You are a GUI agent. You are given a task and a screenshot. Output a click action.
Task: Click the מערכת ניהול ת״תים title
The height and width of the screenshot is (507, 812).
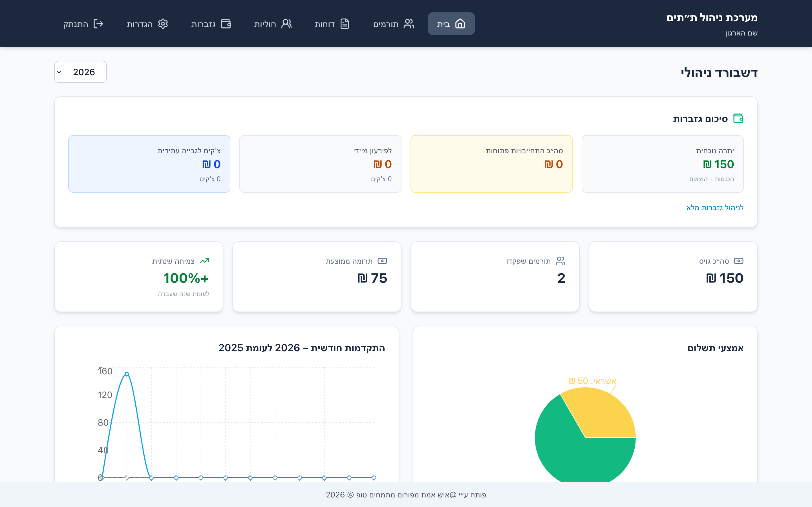click(712, 17)
